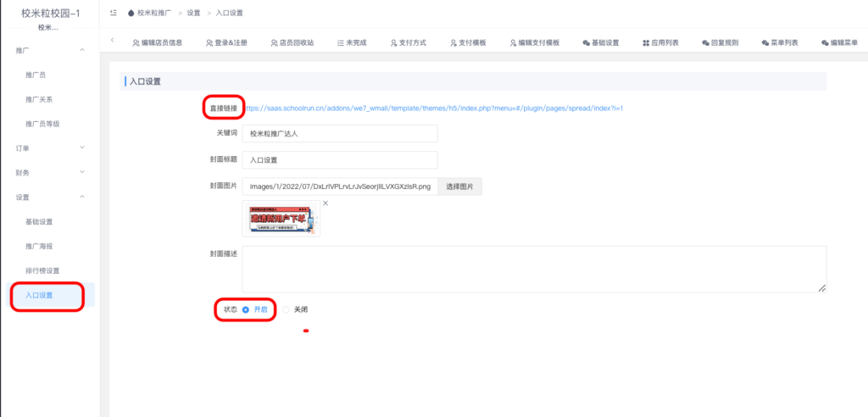Image resolution: width=868 pixels, height=417 pixels.
Task: Go to the 支付方式 tab
Action: [x=408, y=42]
